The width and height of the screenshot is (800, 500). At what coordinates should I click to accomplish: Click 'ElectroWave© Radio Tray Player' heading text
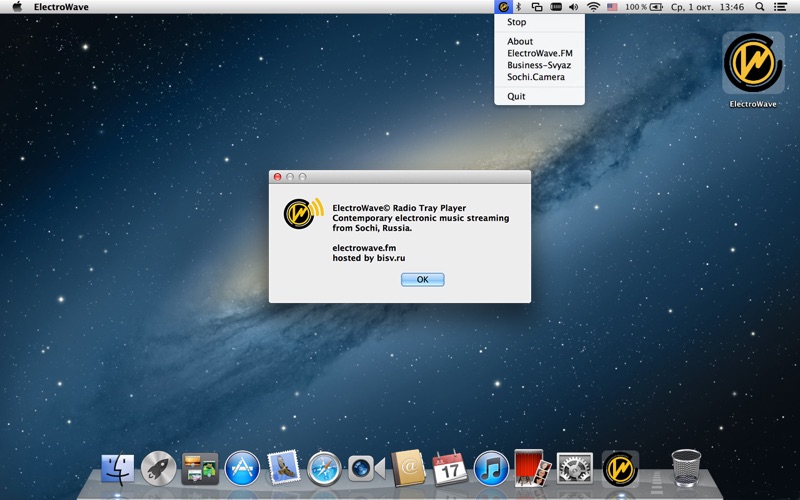399,208
